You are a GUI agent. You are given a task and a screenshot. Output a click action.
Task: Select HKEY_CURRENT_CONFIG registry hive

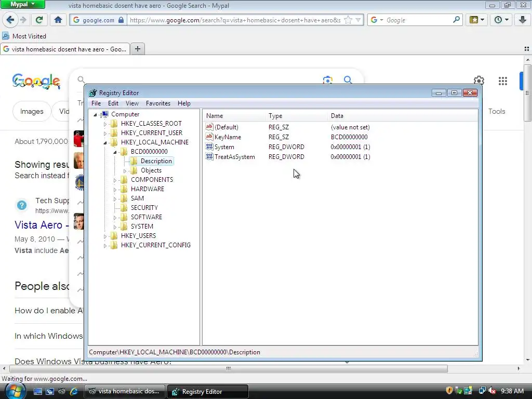156,245
